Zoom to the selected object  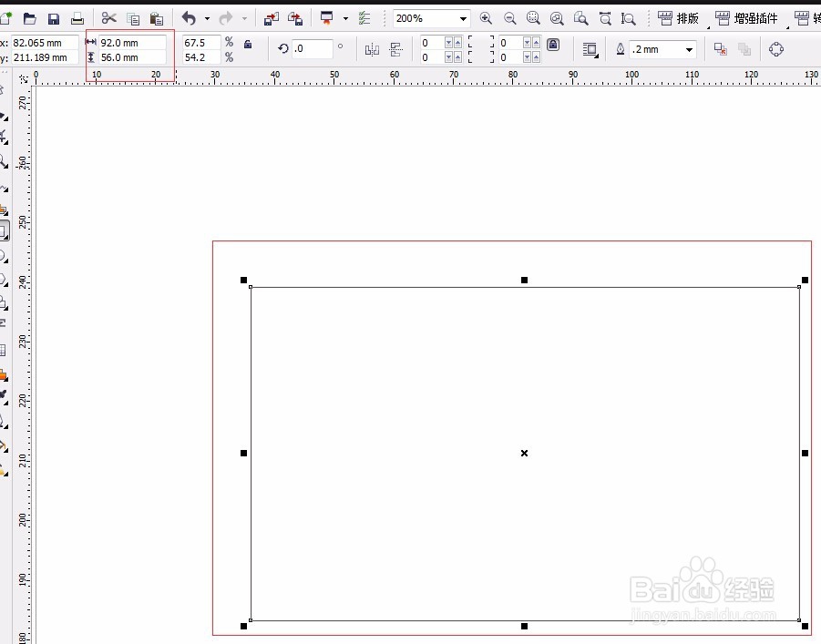[x=533, y=19]
